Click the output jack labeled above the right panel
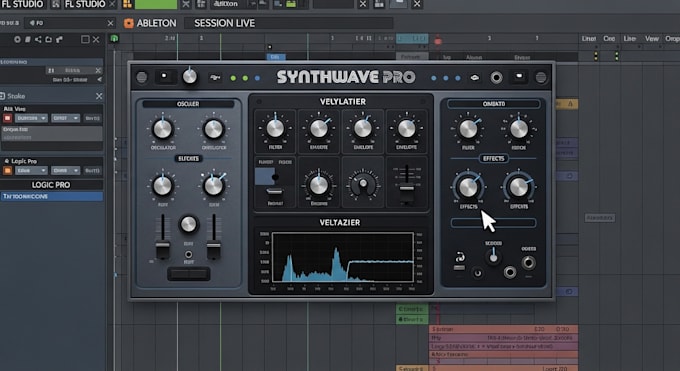Image resolution: width=680 pixels, height=371 pixels. pos(528,263)
